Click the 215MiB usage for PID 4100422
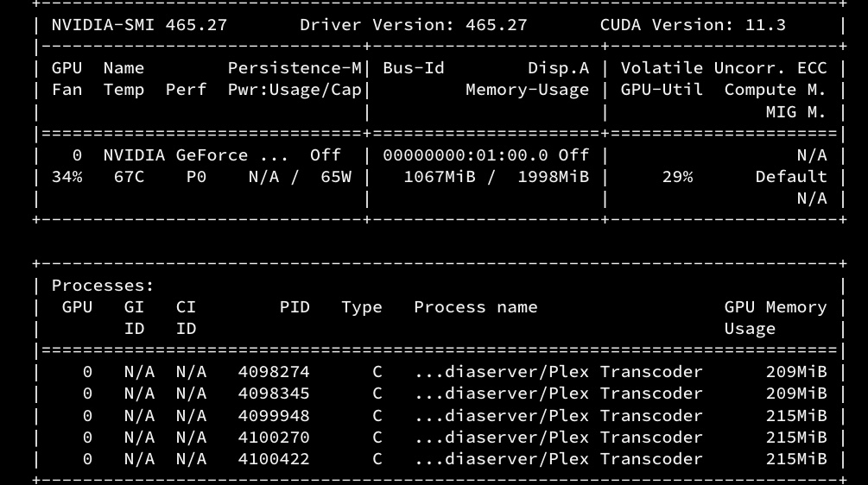Image resolution: width=868 pixels, height=485 pixels. click(x=796, y=459)
